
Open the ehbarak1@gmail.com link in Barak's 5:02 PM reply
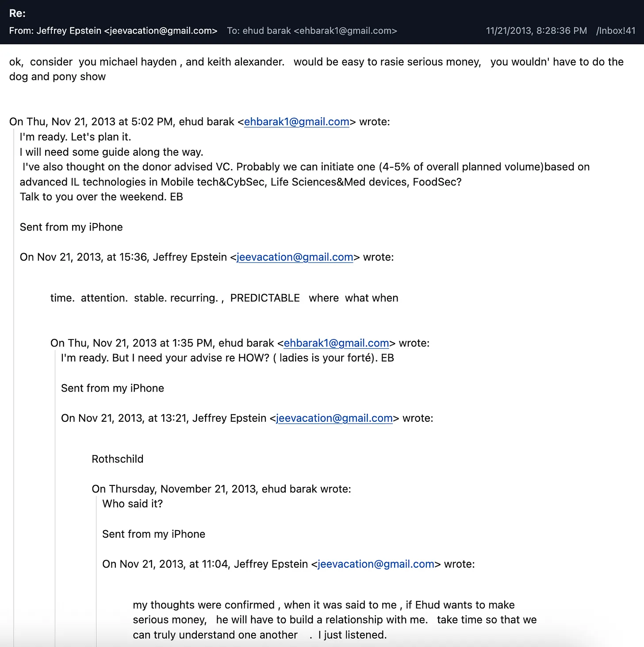(x=296, y=122)
